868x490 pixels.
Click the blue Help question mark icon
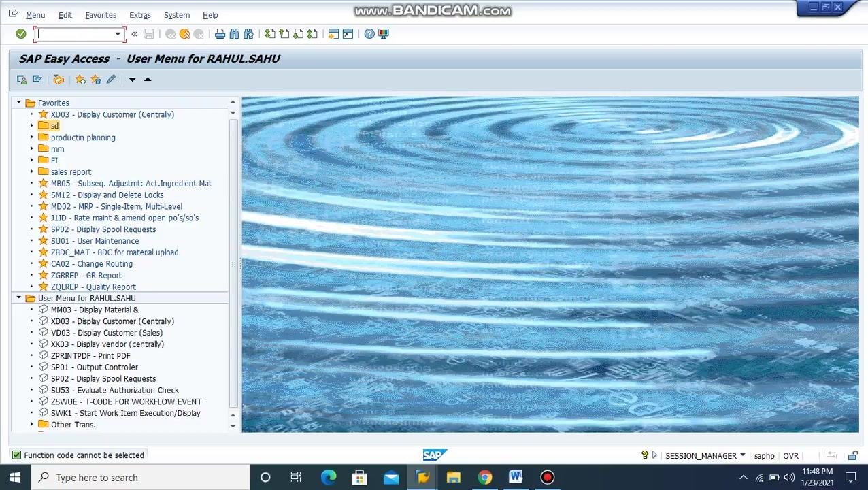tap(369, 34)
